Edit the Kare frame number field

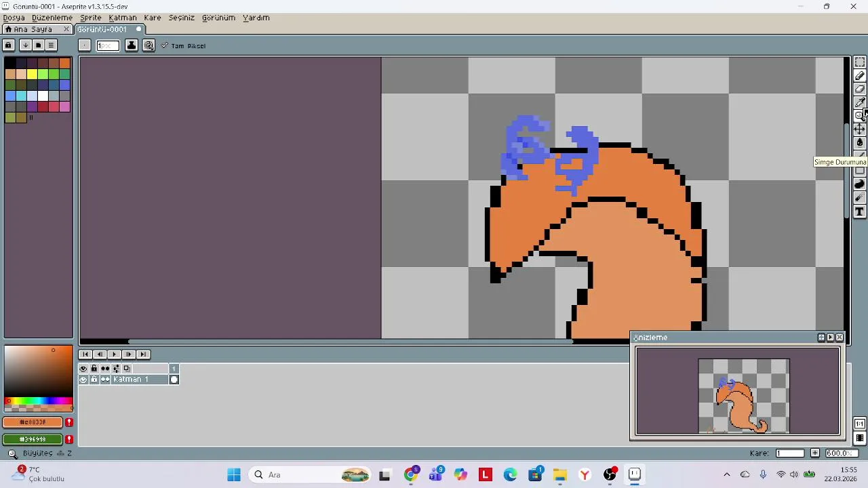(x=790, y=453)
